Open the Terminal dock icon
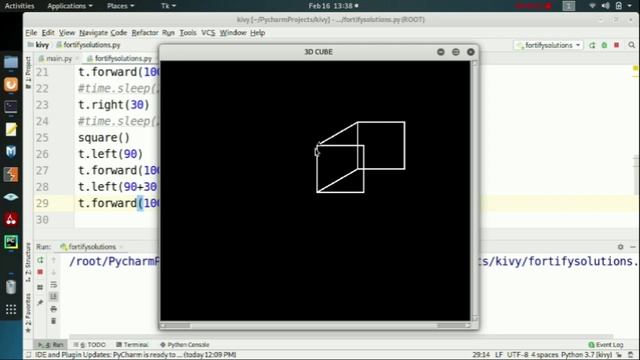This screenshot has width=640, height=360. [11, 107]
